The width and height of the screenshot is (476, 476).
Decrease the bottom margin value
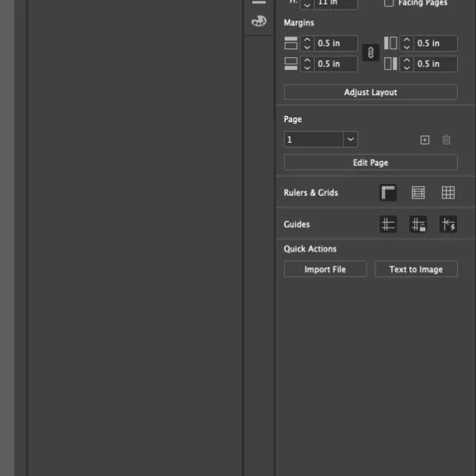pos(307,67)
